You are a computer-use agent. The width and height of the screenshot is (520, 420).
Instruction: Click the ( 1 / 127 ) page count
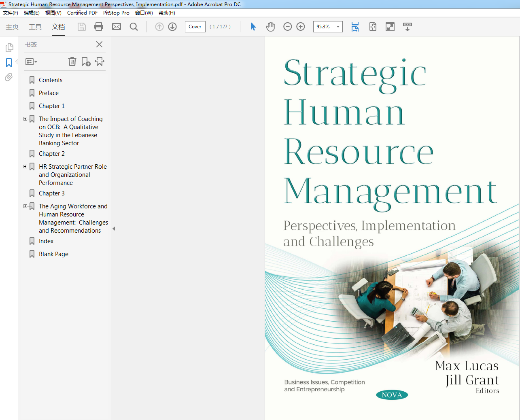220,27
